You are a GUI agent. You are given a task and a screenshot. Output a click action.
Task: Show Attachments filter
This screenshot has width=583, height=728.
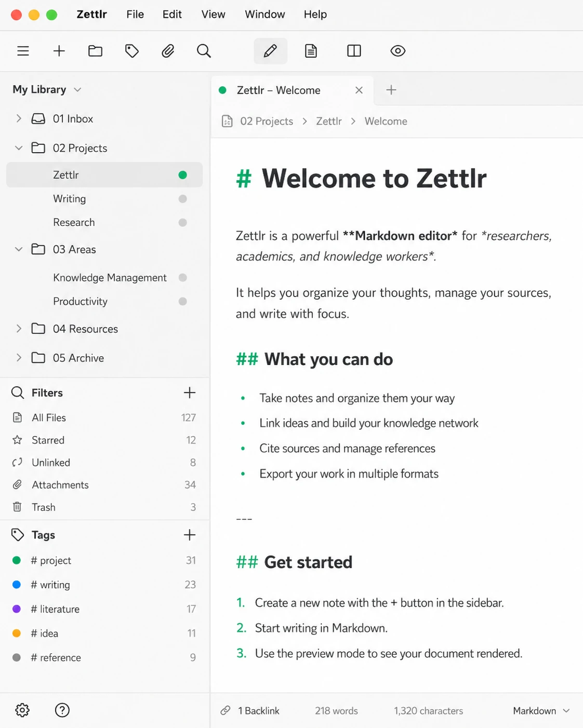104,484
